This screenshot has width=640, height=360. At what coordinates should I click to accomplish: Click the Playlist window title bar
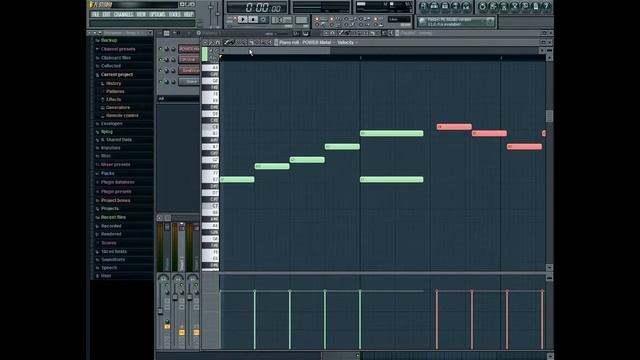tap(469, 33)
